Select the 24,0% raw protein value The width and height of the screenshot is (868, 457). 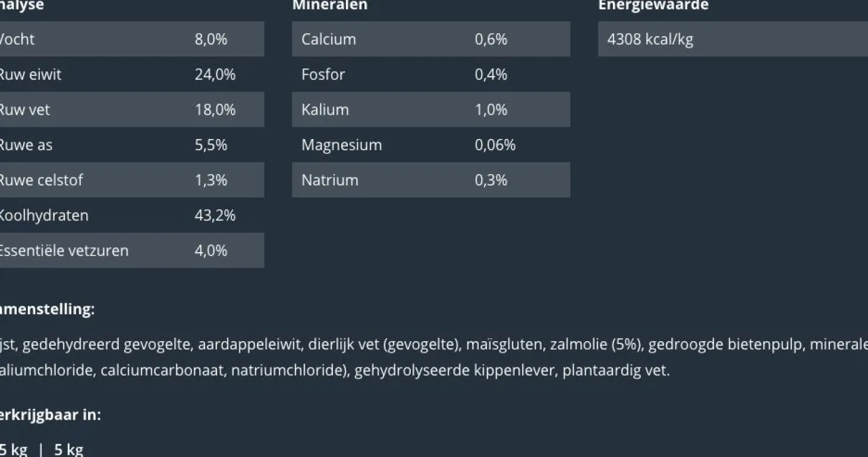(x=215, y=74)
